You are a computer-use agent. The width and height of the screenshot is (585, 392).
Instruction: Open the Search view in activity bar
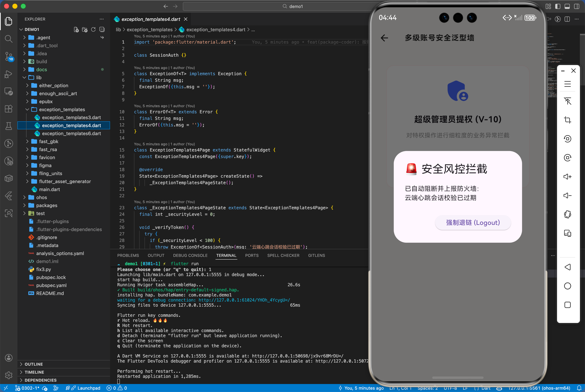pos(9,39)
